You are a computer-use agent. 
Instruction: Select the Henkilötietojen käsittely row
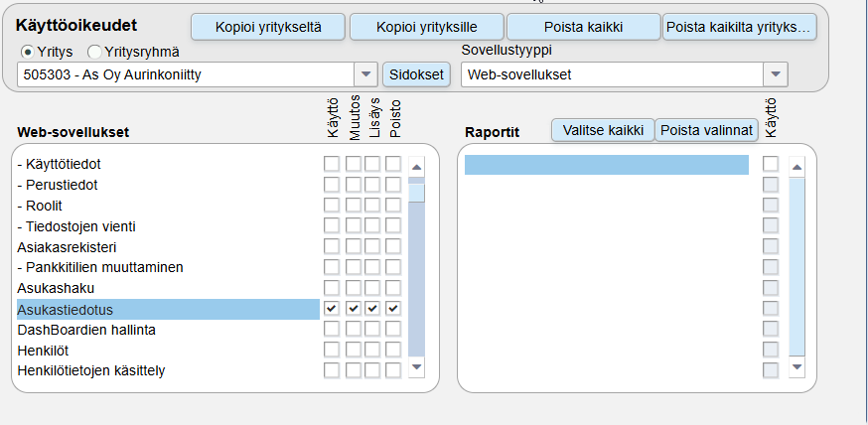pyautogui.click(x=168, y=370)
